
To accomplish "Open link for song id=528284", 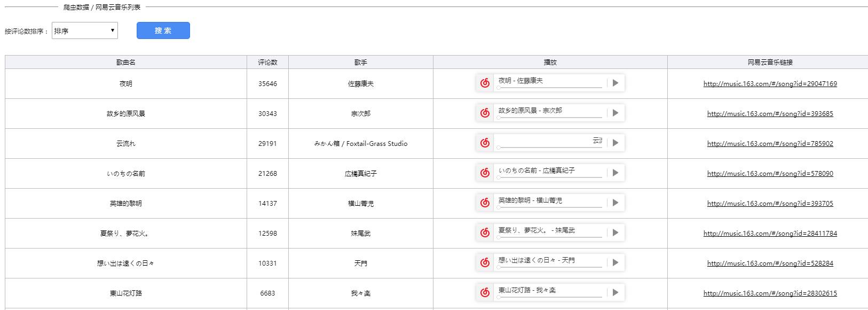I will click(770, 263).
